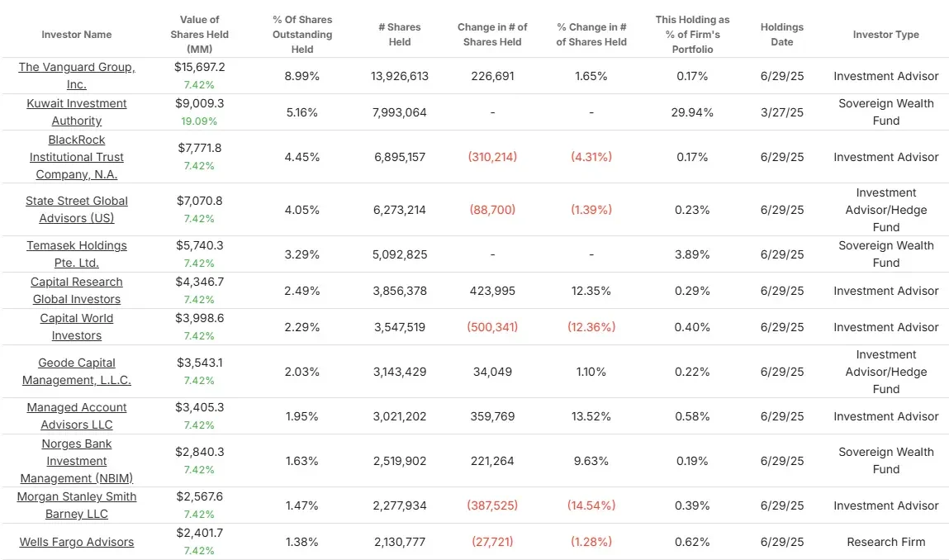This screenshot has height=560, width=949.
Task: Click the Investor Type column header
Action: pyautogui.click(x=886, y=35)
